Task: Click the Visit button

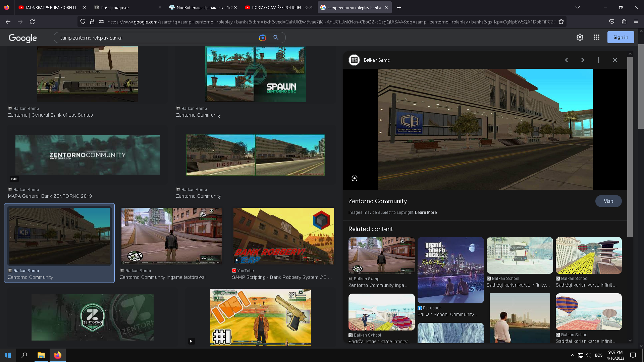Action: 608,201
